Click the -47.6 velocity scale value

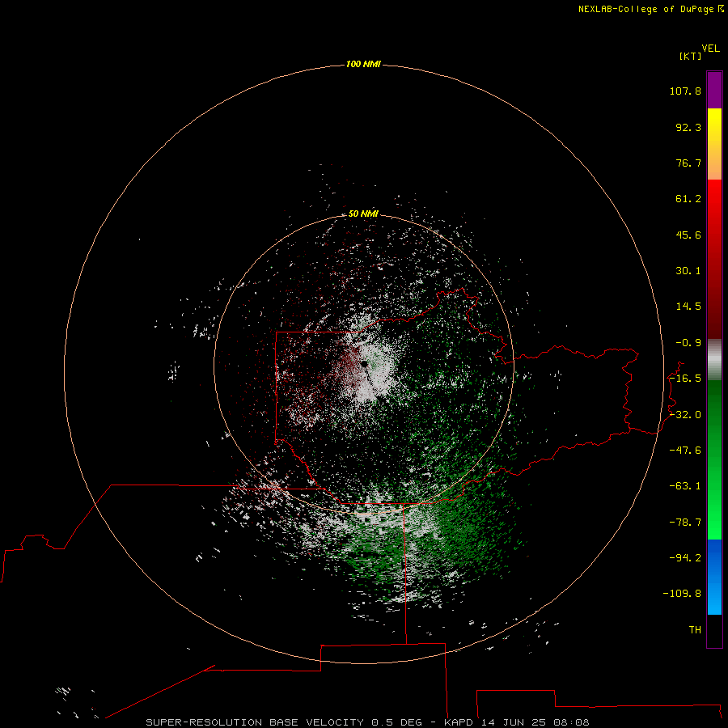pyautogui.click(x=685, y=451)
